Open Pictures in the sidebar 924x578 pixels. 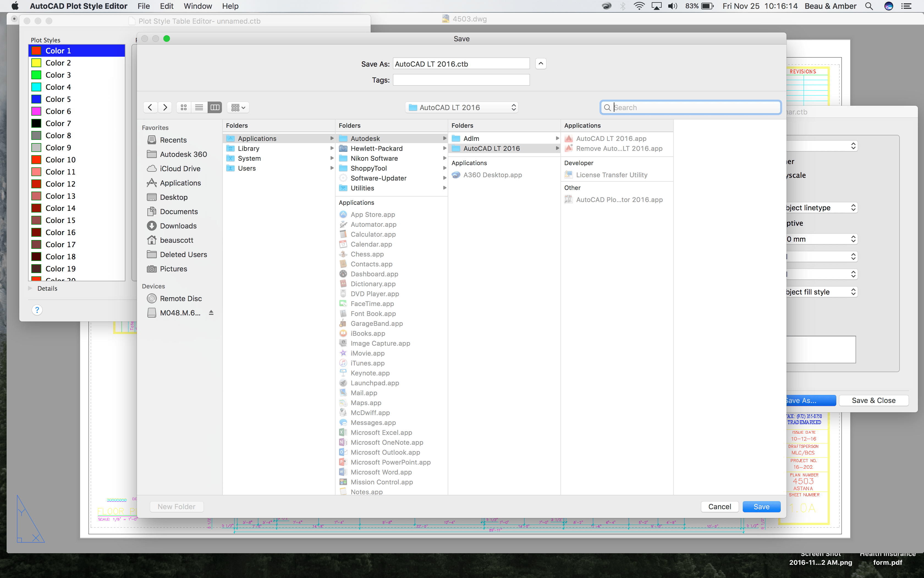[167, 269]
